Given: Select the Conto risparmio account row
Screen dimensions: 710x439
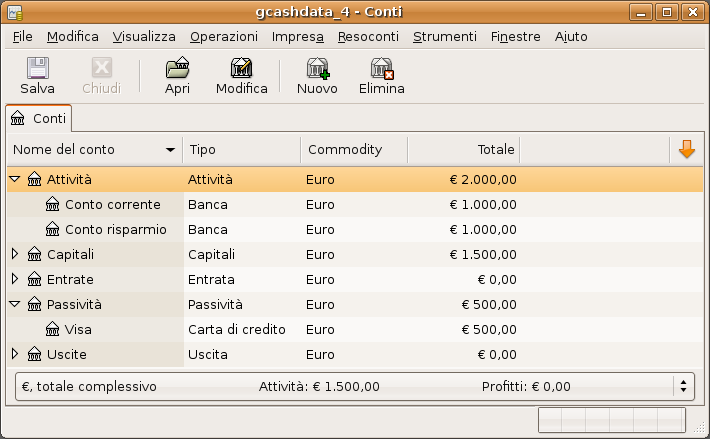Looking at the screenshot, I should (x=115, y=229).
